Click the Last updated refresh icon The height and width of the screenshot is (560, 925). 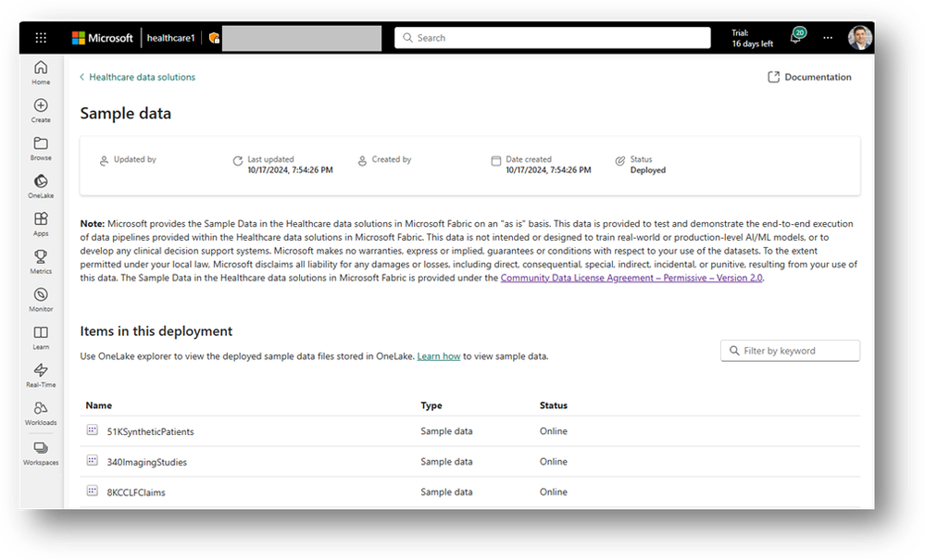237,160
